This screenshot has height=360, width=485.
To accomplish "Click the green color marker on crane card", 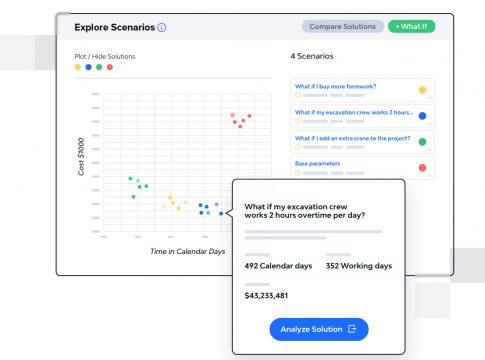I will click(422, 142).
